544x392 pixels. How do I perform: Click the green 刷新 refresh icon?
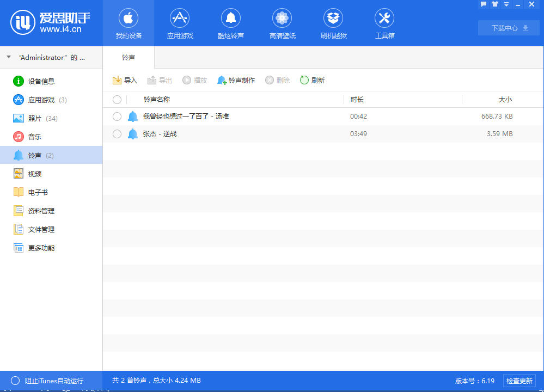coord(304,81)
